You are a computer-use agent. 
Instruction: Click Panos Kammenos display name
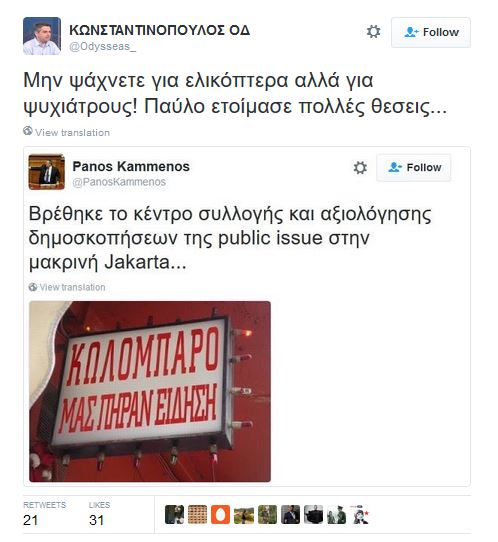coord(131,167)
